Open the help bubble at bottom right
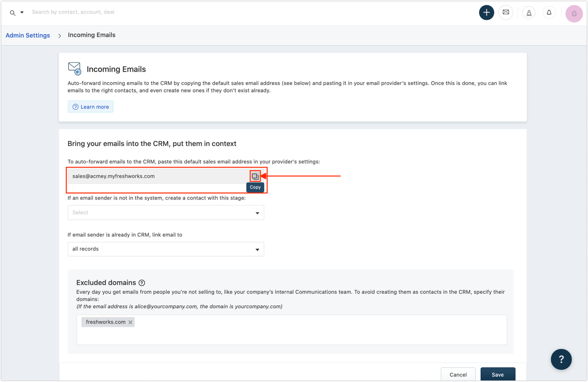 coord(561,359)
